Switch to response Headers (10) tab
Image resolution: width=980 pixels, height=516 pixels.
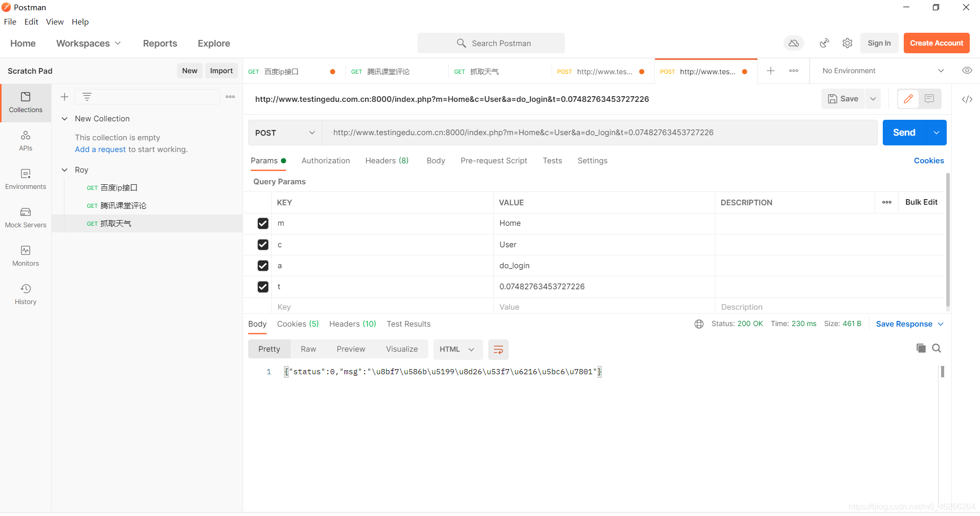353,324
